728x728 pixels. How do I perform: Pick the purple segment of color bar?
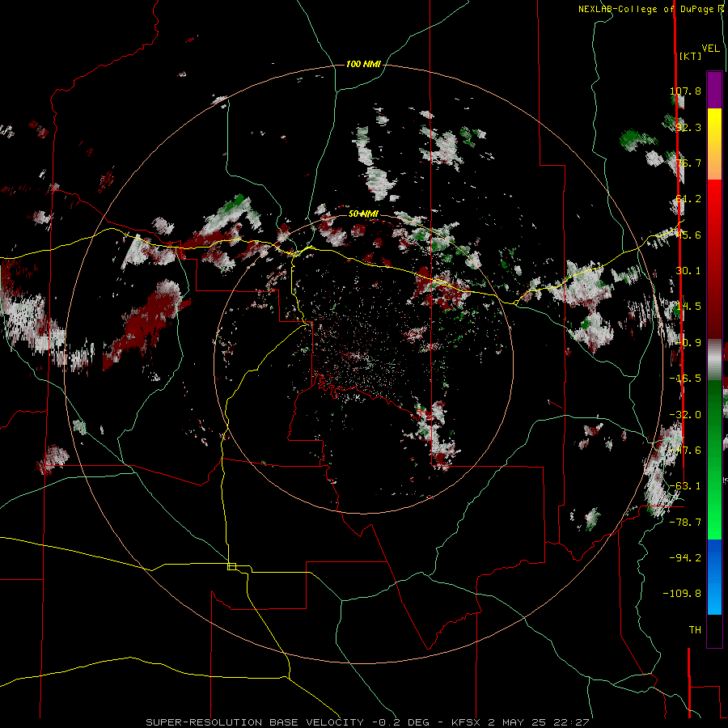pos(714,90)
